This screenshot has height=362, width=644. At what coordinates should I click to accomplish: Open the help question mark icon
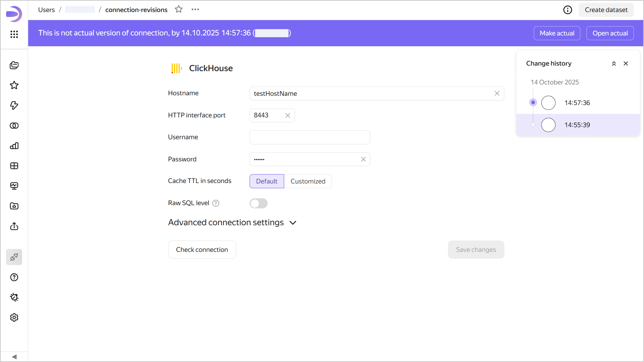coord(14,277)
